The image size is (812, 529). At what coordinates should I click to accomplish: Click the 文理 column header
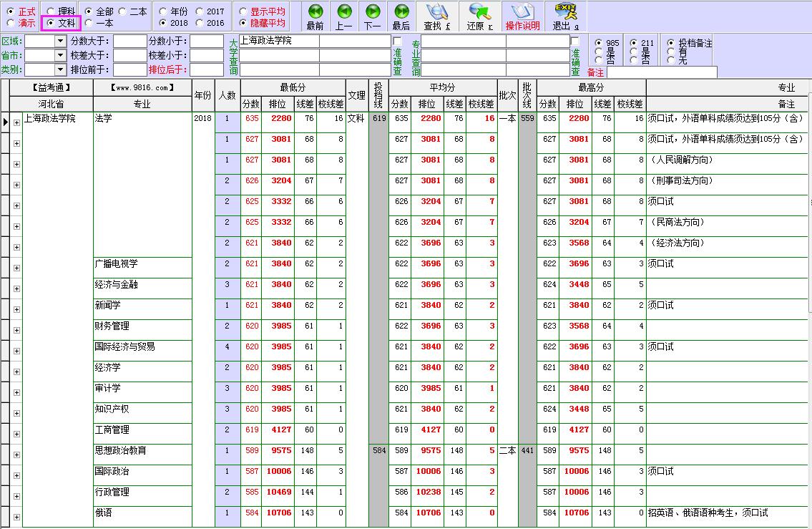point(356,95)
